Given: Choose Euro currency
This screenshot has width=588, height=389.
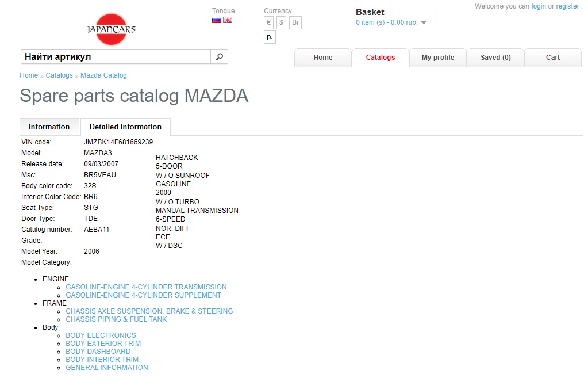Looking at the screenshot, I should coord(268,22).
